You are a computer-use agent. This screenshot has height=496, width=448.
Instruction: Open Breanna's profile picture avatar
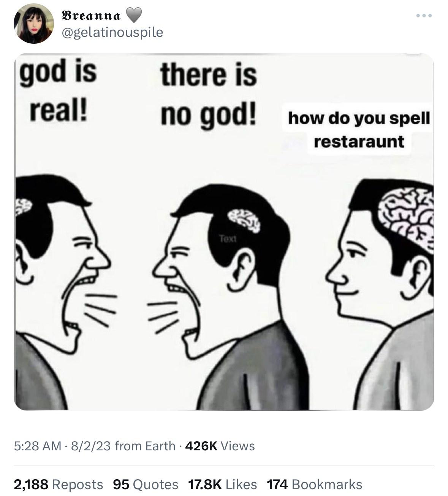point(34,24)
